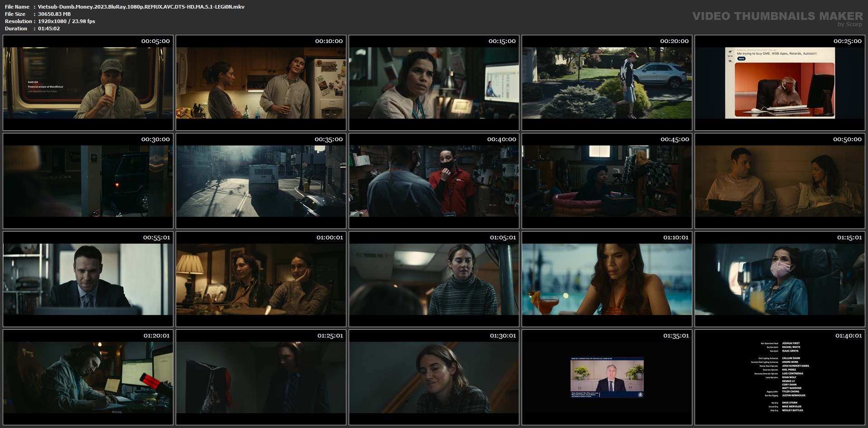Select the thumbnail at 00:50:00
Image resolution: width=868 pixels, height=428 pixels.
click(x=780, y=181)
